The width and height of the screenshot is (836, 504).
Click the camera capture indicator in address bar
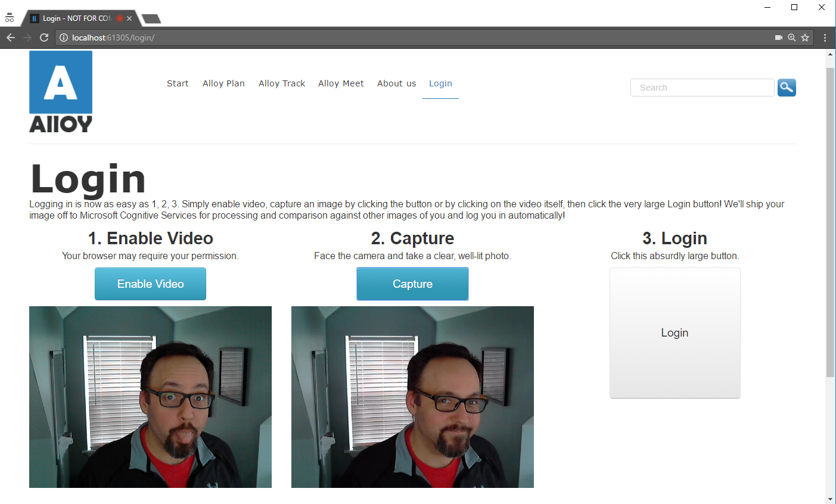tap(778, 37)
